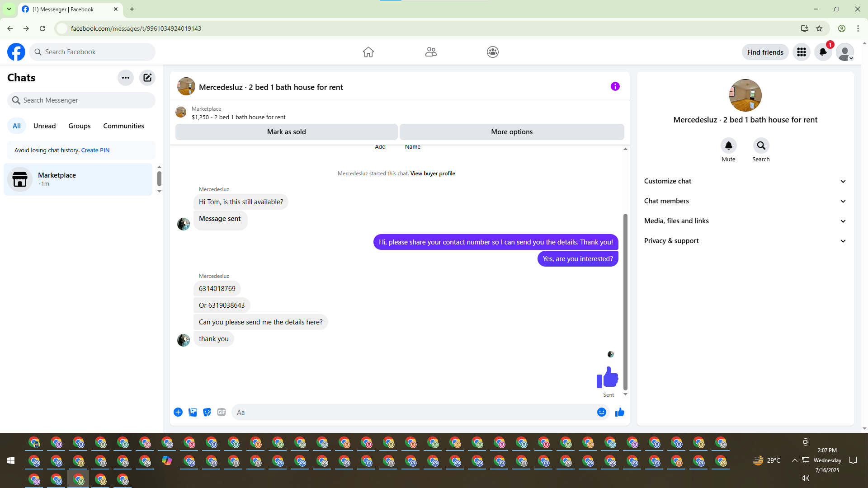Open the Groups icon in top navigation
868x488 pixels.
point(493,52)
